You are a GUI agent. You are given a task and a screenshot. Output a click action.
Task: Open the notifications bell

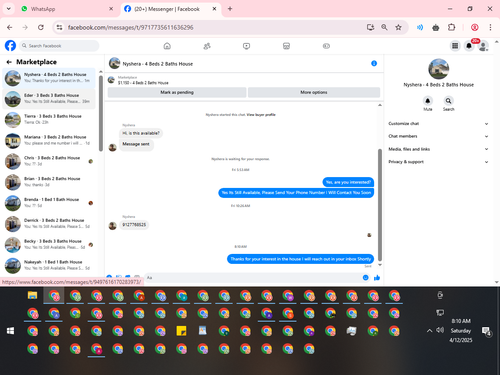[469, 46]
